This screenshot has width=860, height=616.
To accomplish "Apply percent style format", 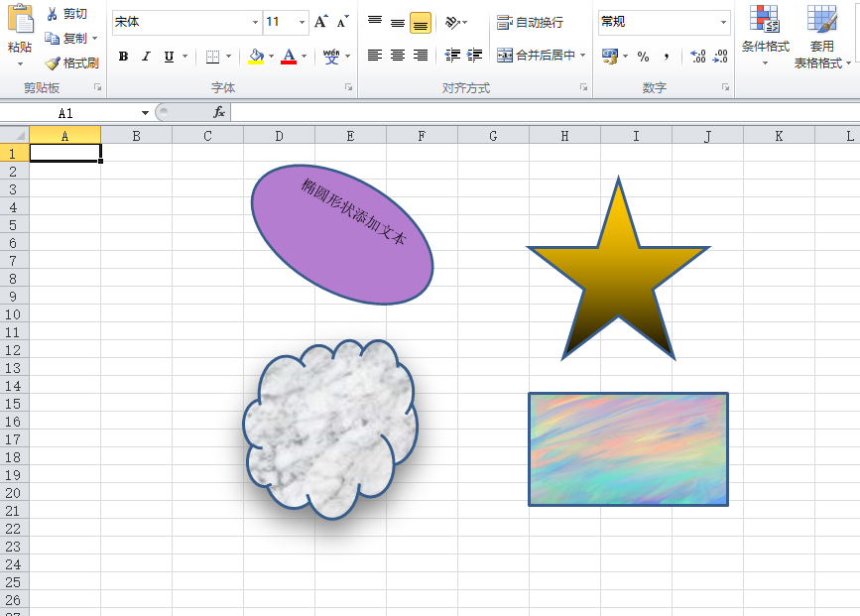I will pos(644,56).
